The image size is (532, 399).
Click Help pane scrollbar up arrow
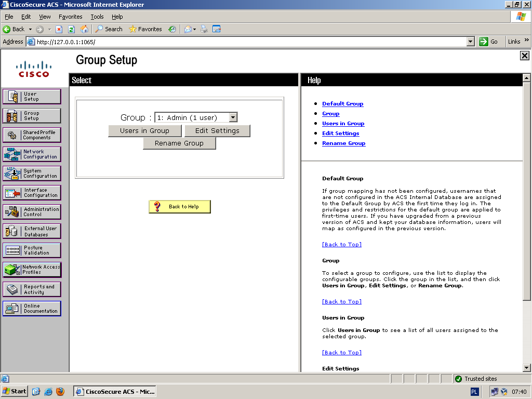coord(526,78)
